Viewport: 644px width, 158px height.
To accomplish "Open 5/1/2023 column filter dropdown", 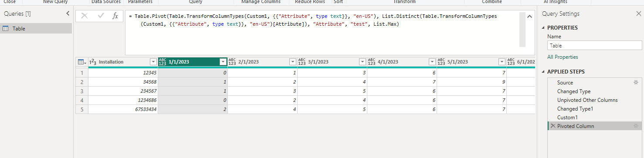I will pos(502,62).
